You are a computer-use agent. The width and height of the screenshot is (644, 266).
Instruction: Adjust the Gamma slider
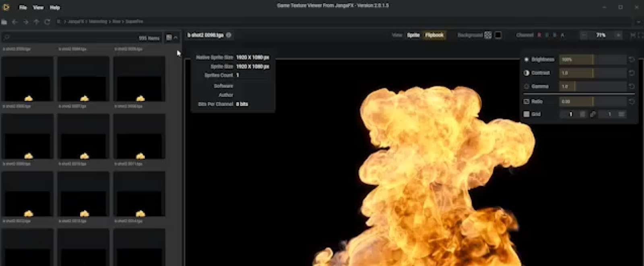[592, 86]
